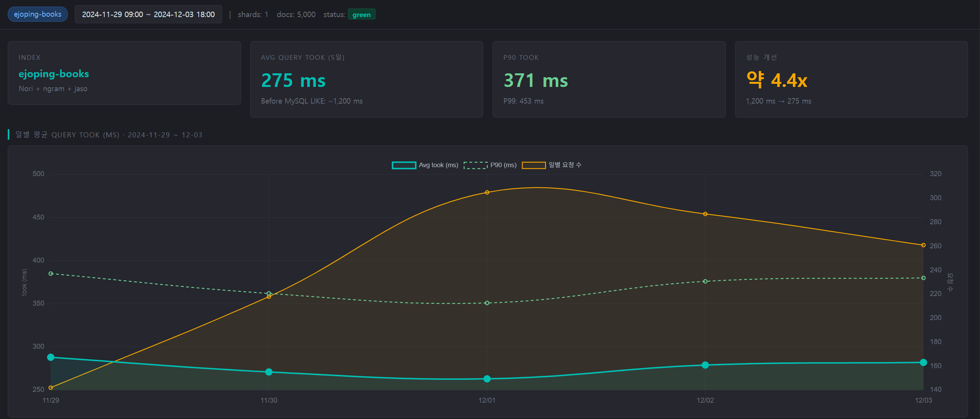
Task: Click the 12/02 x-axis label
Action: 705,400
